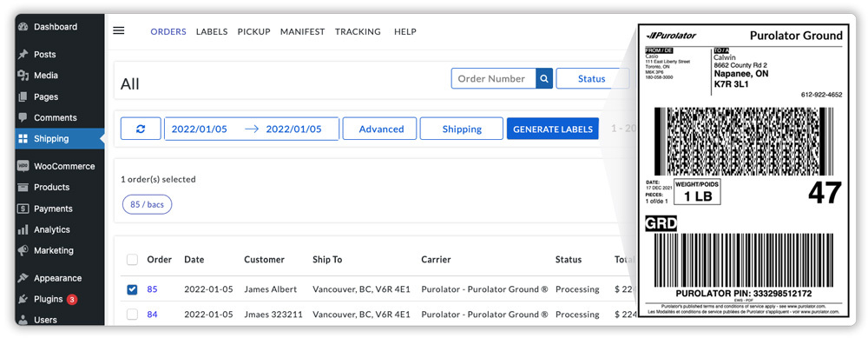868x338 pixels.
Task: Click customer name Jmaes 323211
Action: 273,315
